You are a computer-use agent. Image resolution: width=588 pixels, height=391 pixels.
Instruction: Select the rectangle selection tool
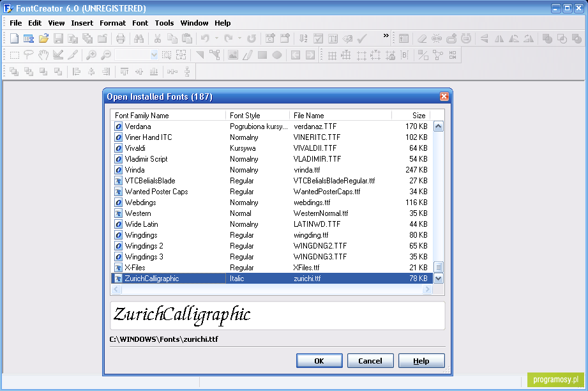(14, 56)
